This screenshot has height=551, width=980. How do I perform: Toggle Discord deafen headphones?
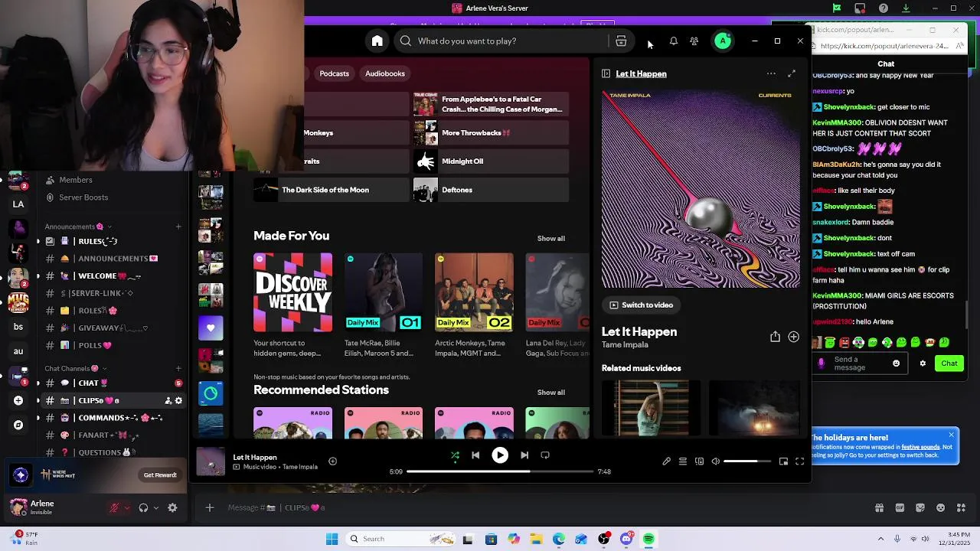(143, 507)
